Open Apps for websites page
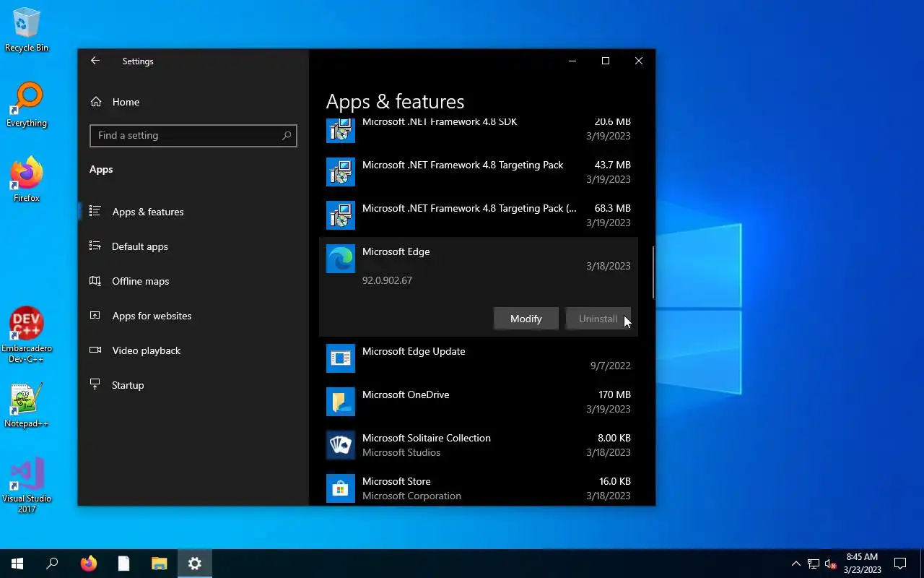 pos(193,316)
